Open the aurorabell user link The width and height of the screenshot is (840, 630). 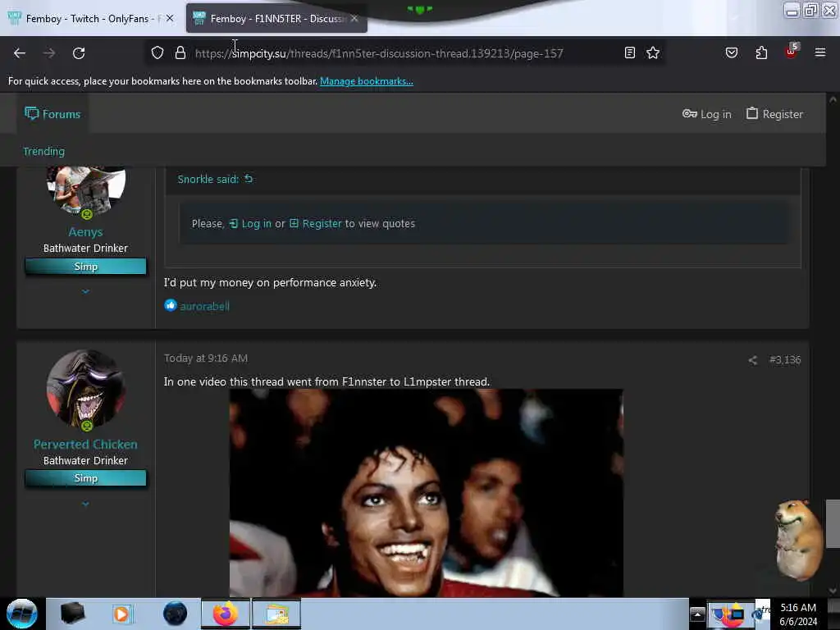point(204,306)
